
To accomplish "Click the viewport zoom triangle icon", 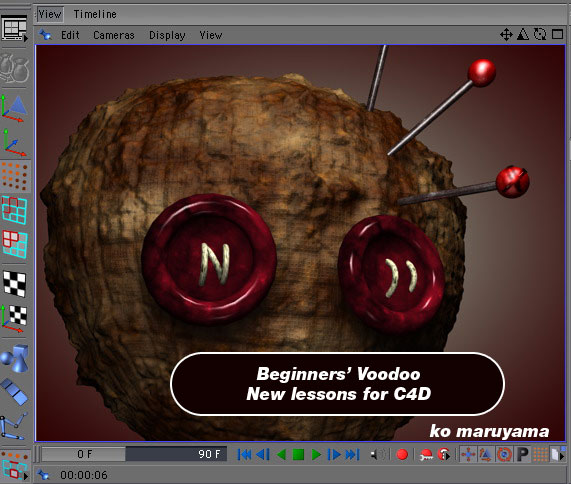I will [x=523, y=34].
